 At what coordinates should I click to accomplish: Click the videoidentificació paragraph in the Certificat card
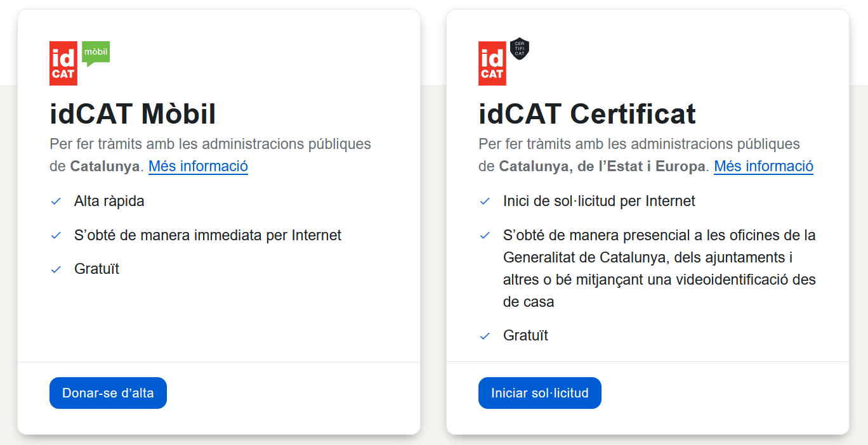[659, 269]
